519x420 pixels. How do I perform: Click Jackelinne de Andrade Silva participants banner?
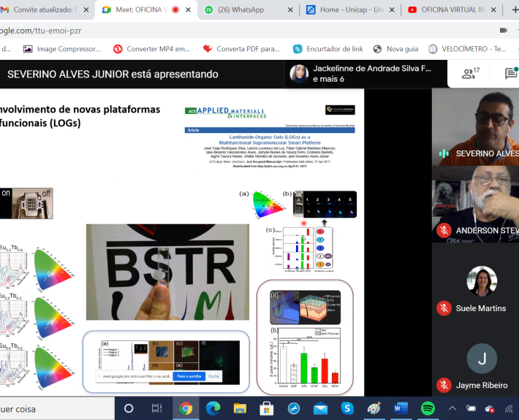click(x=365, y=74)
